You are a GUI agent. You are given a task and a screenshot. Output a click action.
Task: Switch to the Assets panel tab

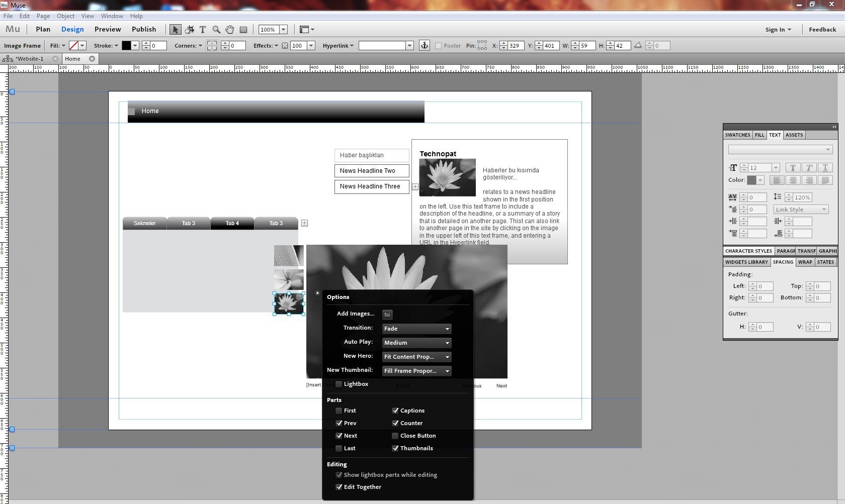[x=794, y=135]
